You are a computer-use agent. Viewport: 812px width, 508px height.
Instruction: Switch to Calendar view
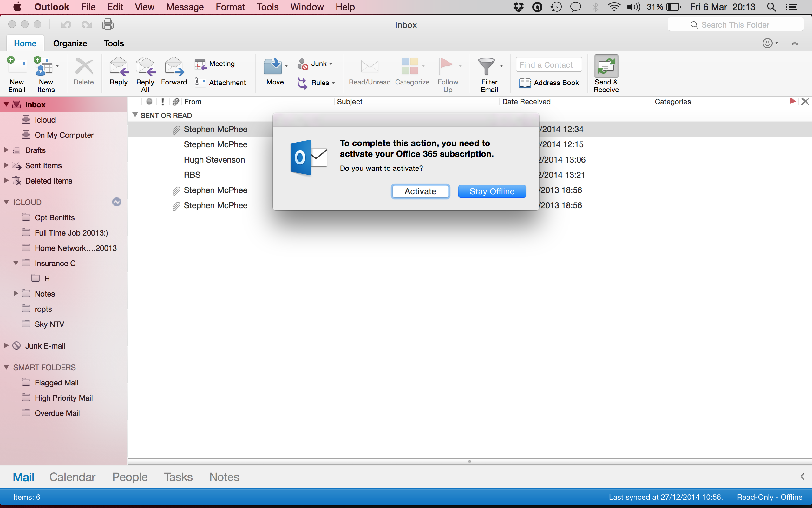(x=72, y=477)
